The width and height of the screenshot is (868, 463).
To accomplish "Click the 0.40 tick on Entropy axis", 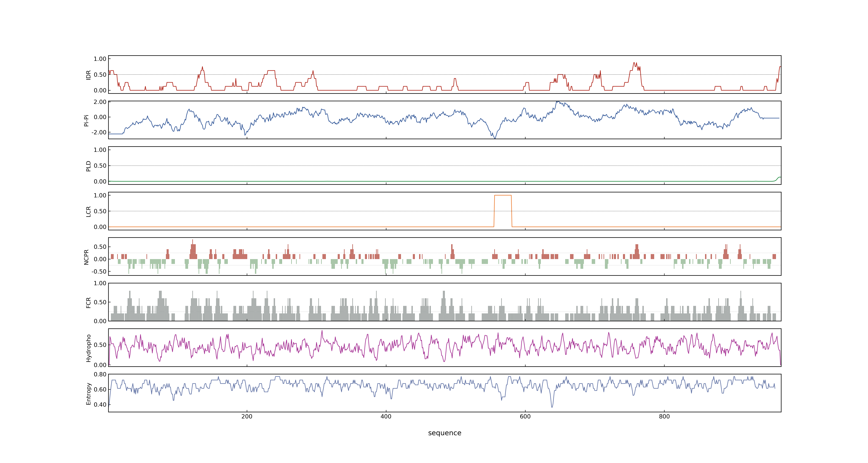I will point(100,405).
